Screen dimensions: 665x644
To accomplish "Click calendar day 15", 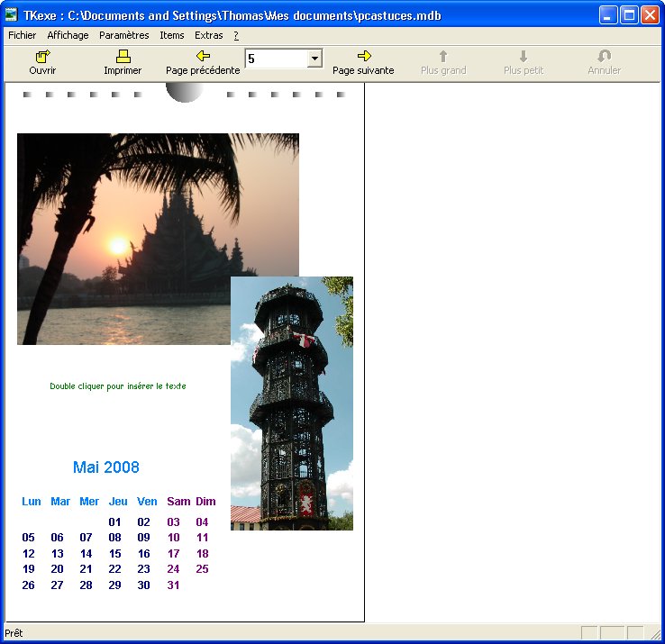I will [115, 554].
